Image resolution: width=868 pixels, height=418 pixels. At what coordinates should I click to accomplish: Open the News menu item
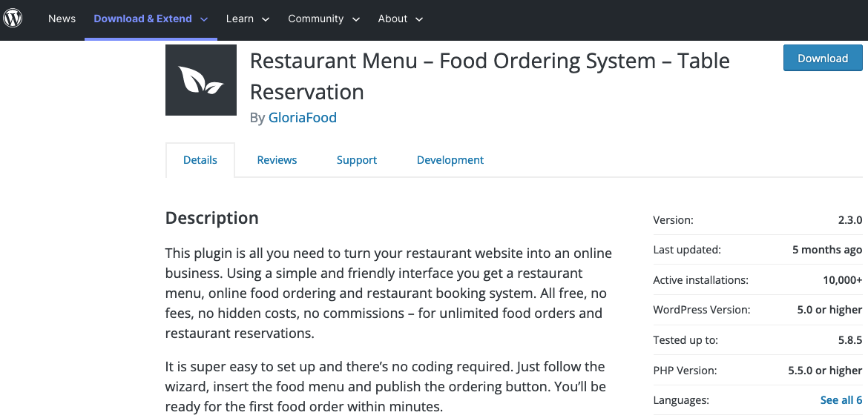click(x=62, y=19)
